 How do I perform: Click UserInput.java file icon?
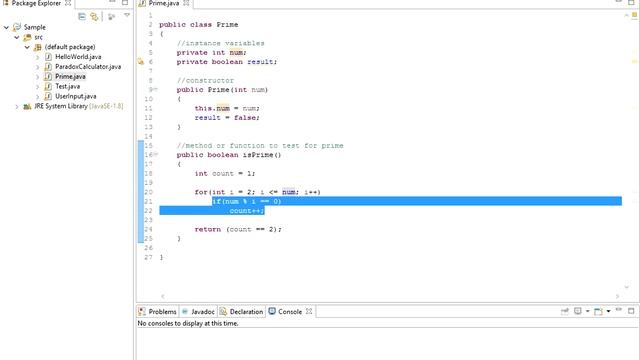[48, 96]
